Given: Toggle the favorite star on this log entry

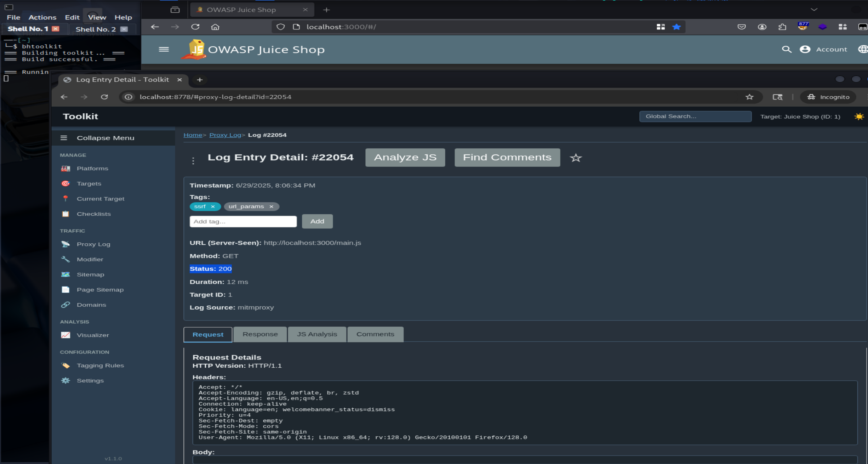Looking at the screenshot, I should 576,158.
